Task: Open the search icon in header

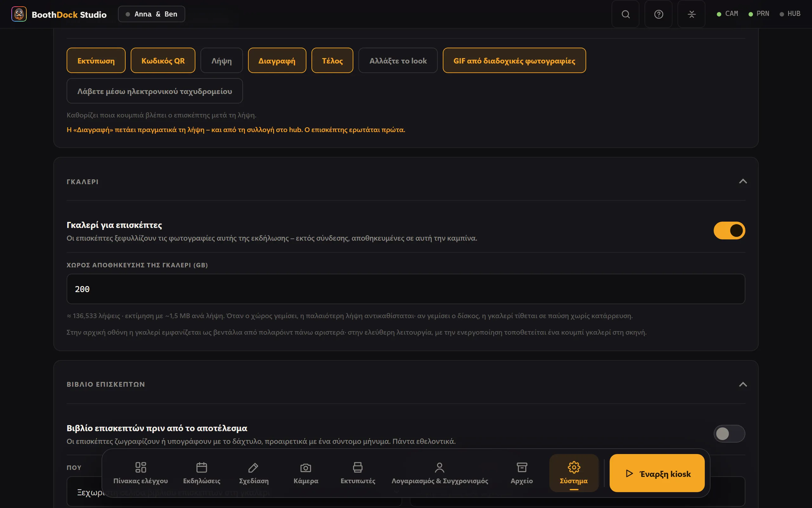Action: pyautogui.click(x=625, y=14)
